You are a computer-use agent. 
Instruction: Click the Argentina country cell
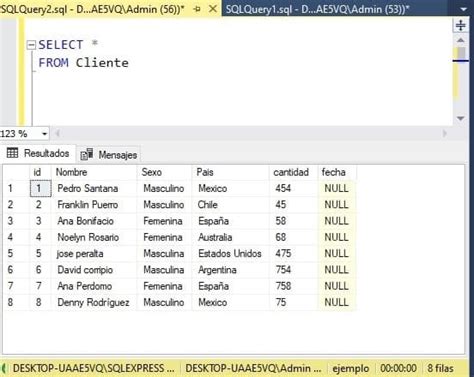point(231,270)
